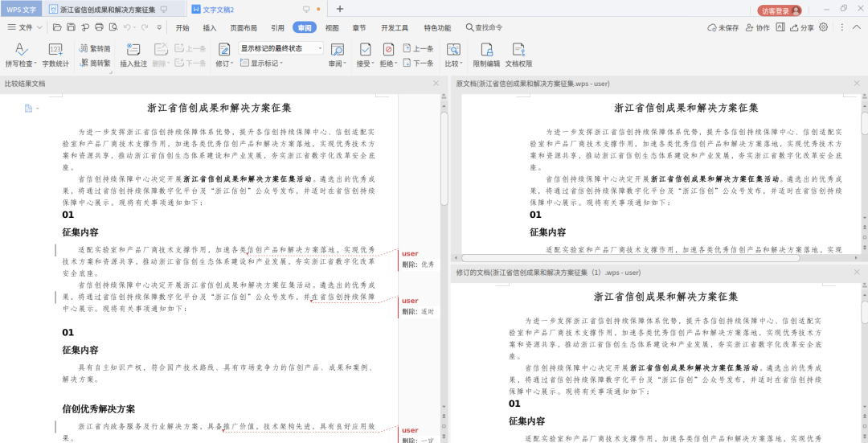Click the print icon in quick toolbar

[x=99, y=27]
